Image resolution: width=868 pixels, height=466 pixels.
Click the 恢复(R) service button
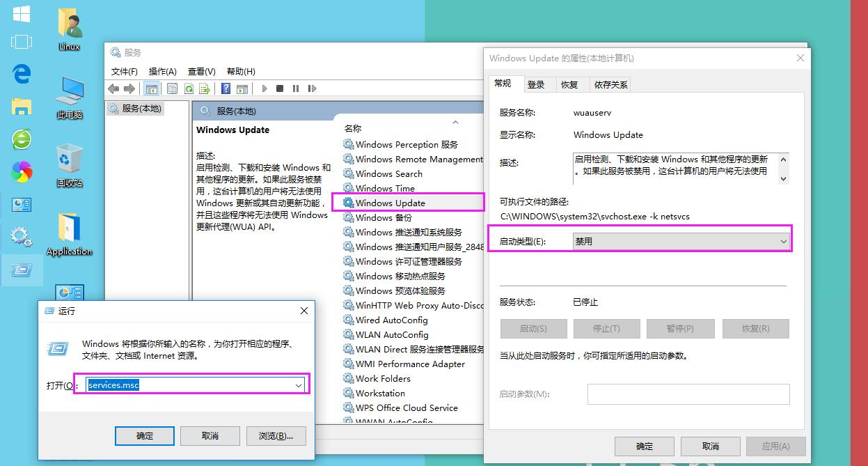[x=756, y=328]
